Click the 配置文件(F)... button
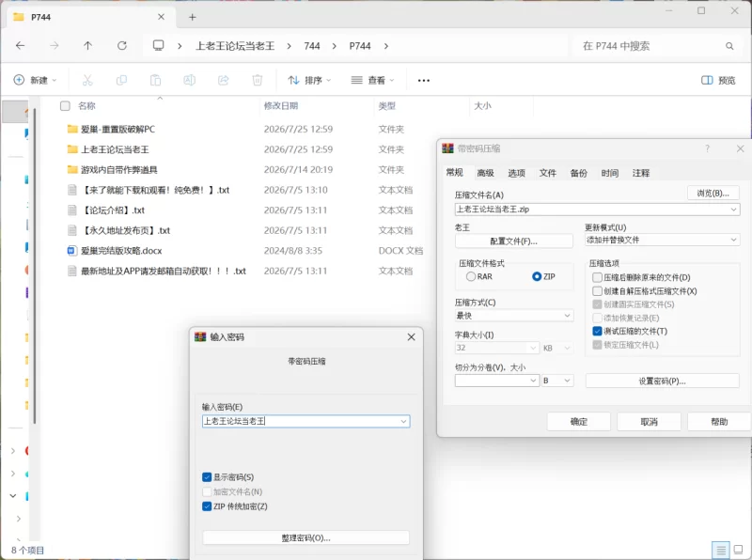Viewport: 752px width, 560px height. click(513, 241)
